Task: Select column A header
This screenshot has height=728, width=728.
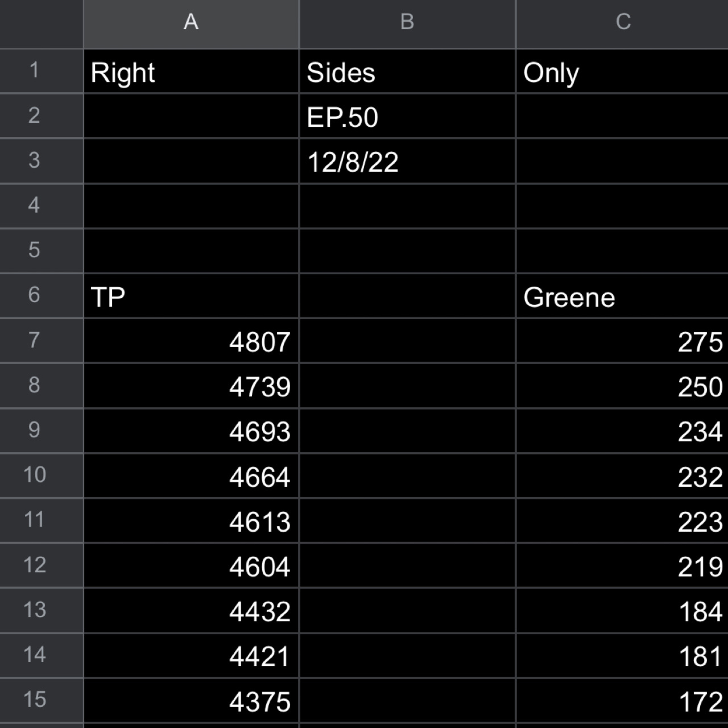Action: 191,23
